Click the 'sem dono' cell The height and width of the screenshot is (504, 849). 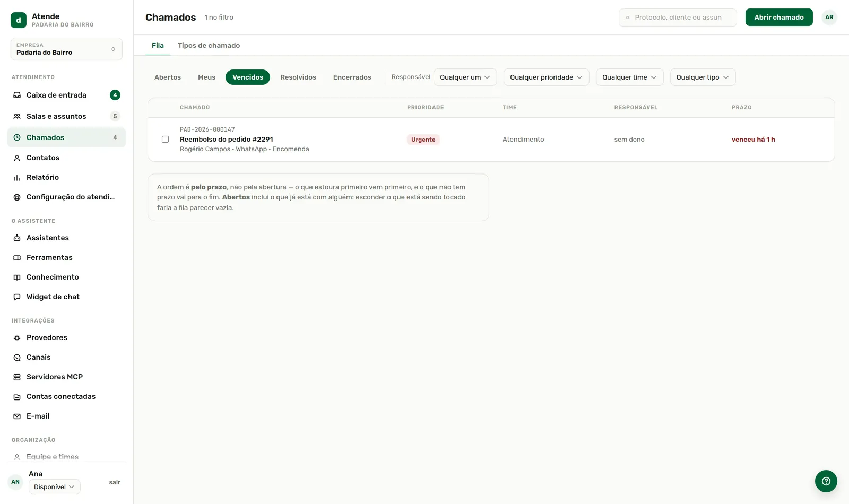629,140
